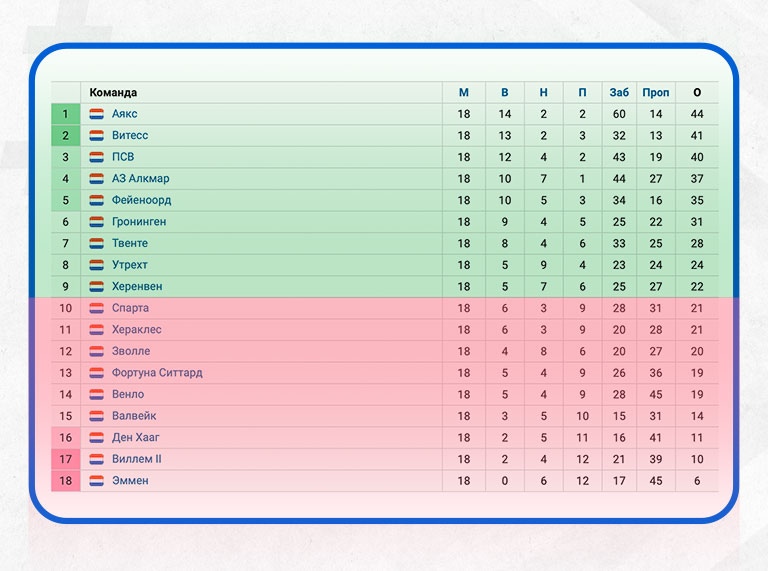Select position number 18 cell

point(66,481)
